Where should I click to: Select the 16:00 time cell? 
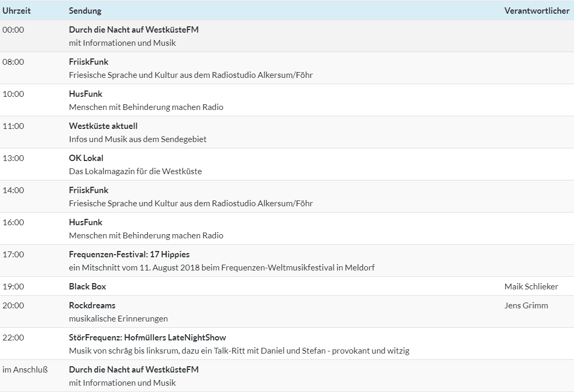tap(13, 223)
